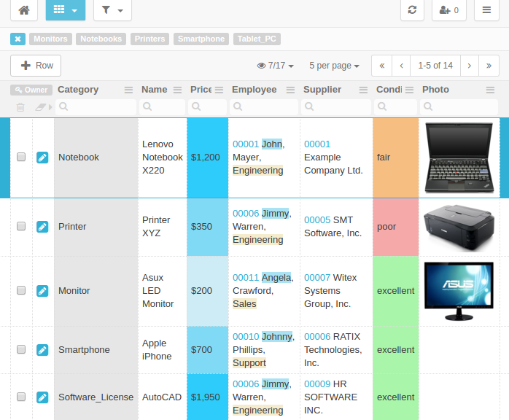
Task: Check the Monitor row checkbox
Action: click(x=21, y=290)
